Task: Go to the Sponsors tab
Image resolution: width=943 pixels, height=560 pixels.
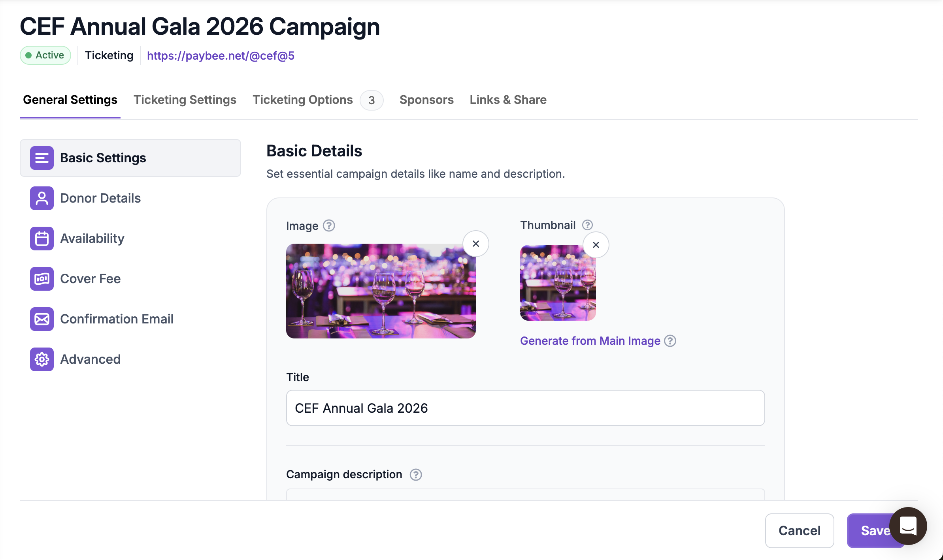Action: pos(426,100)
